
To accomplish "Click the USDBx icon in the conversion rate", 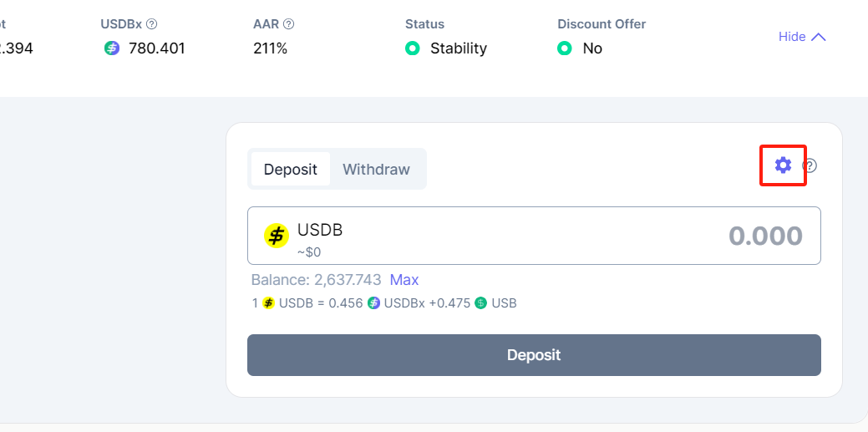I will coord(373,303).
